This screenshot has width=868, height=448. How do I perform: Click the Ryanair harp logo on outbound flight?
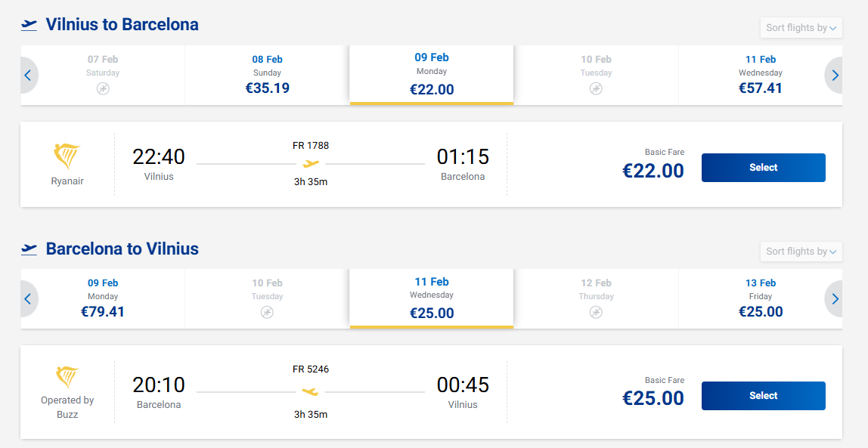pyautogui.click(x=67, y=156)
